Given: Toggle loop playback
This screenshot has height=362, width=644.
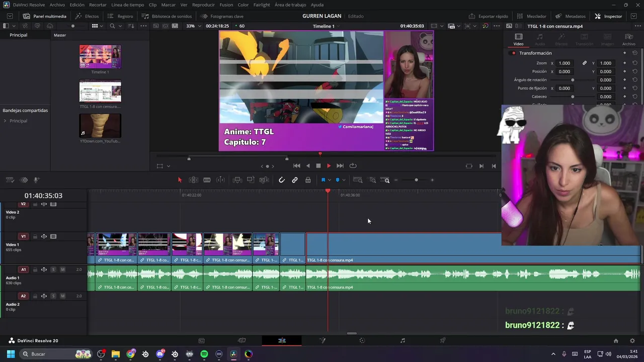Looking at the screenshot, I should pos(353,166).
